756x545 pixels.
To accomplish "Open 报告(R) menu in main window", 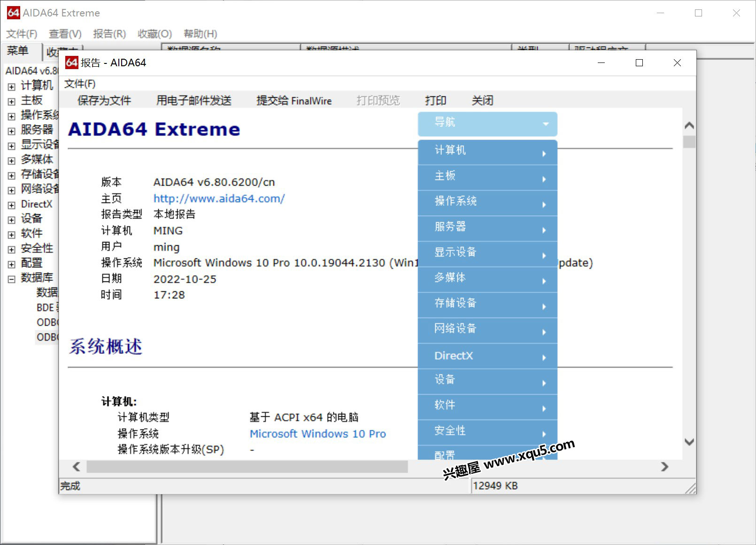I will (109, 34).
